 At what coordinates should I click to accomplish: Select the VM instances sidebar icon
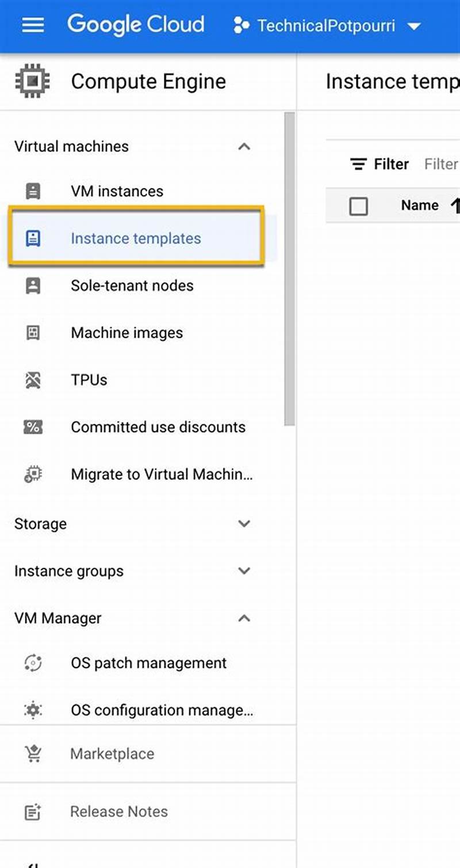click(x=33, y=191)
